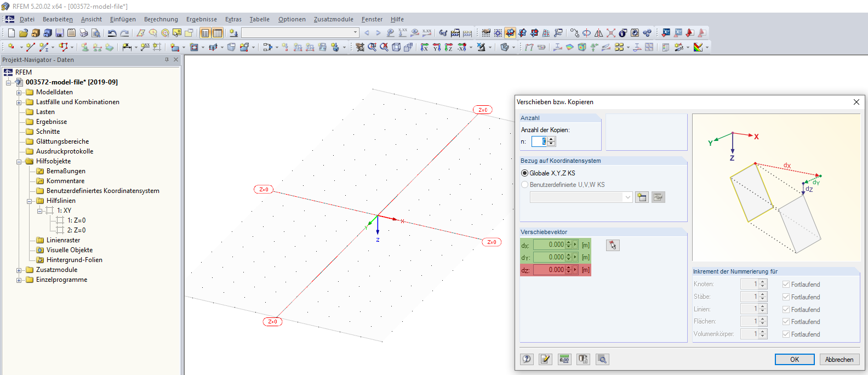Screen dimensions: 868x375
Task: Click the Help icon in dialog bottom
Action: tap(527, 359)
